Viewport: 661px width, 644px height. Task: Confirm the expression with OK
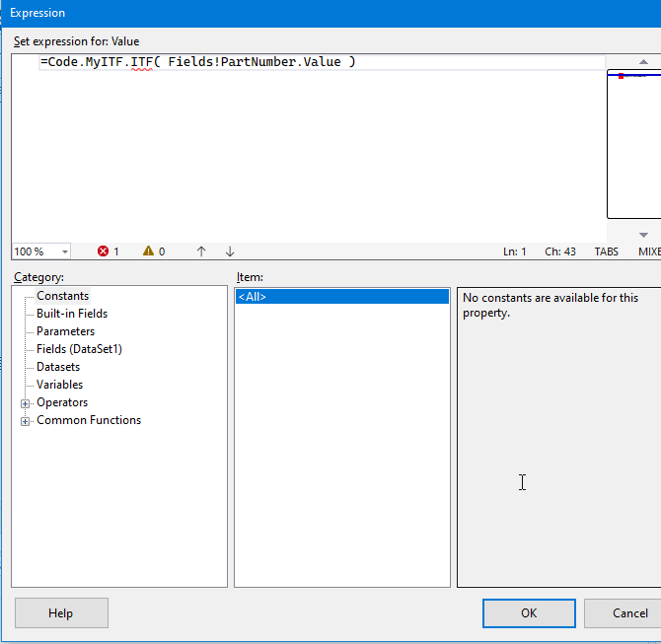(529, 612)
